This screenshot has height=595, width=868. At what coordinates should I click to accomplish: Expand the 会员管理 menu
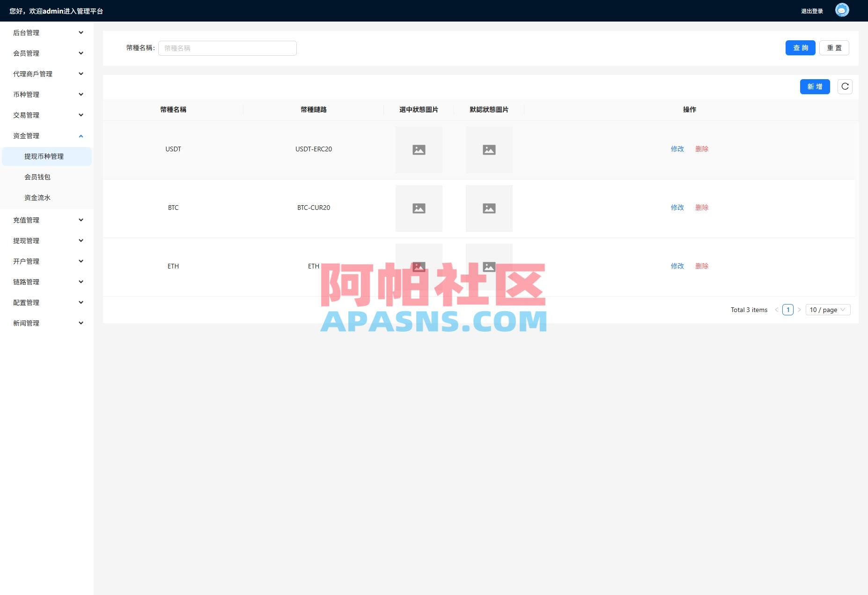coord(47,53)
